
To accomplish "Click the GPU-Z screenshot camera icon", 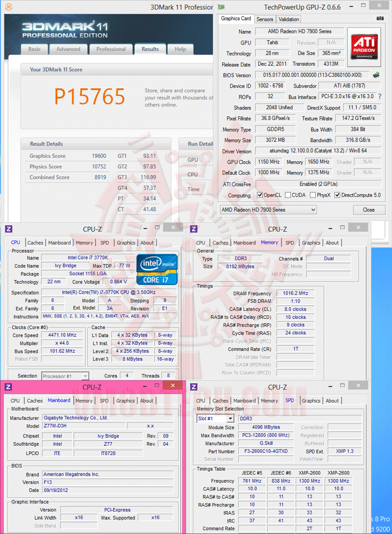I will [x=380, y=19].
